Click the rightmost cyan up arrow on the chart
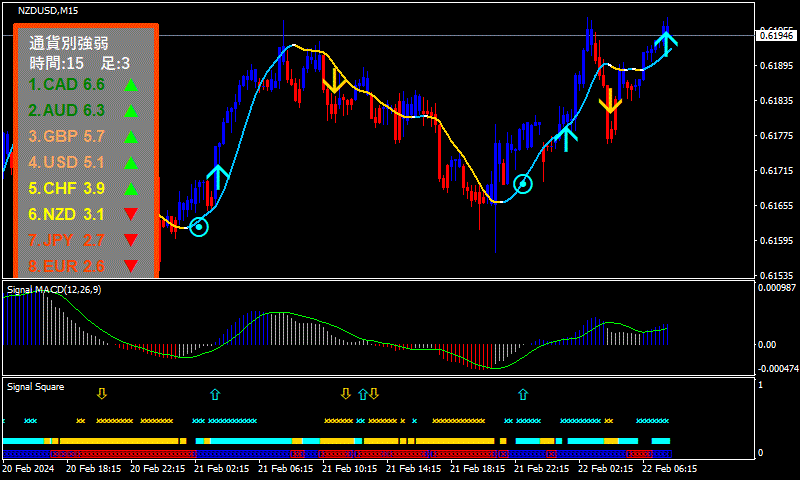Screen dimensions: 800x480 pos(666,41)
